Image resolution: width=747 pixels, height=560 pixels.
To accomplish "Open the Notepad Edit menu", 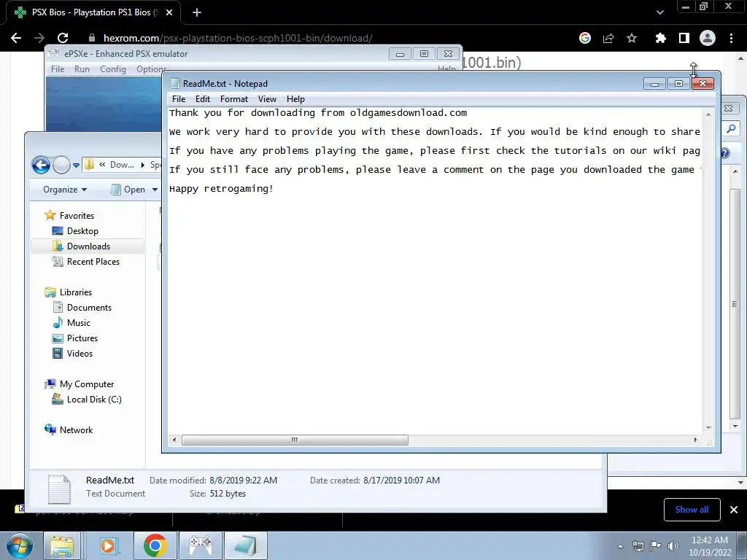I will [203, 99].
